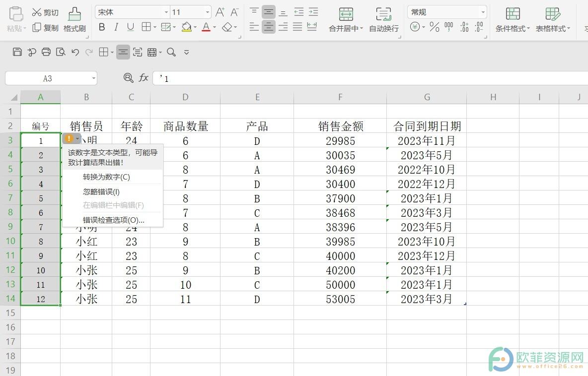The image size is (588, 376).
Task: Click the Undo arrow icon
Action: (75, 52)
